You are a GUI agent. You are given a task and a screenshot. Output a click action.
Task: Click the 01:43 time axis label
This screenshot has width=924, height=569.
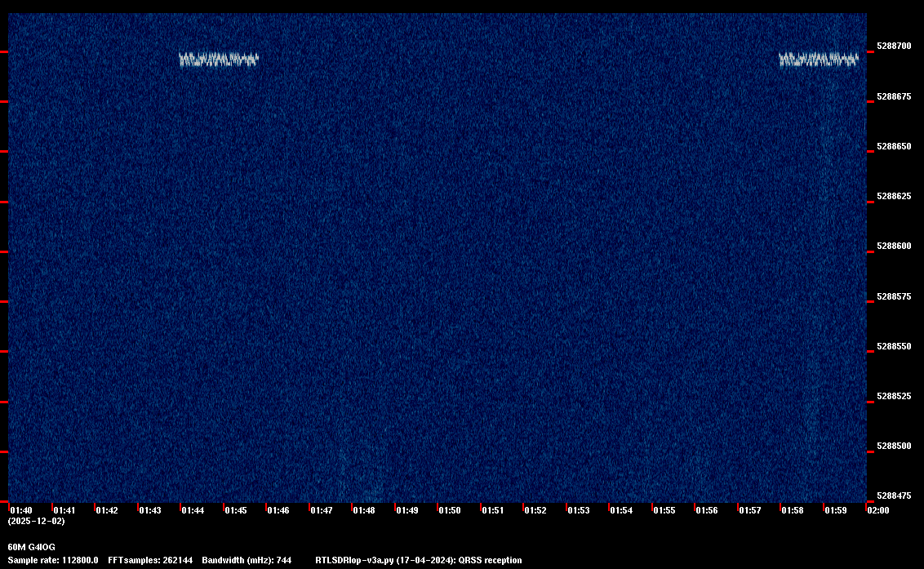click(x=149, y=510)
